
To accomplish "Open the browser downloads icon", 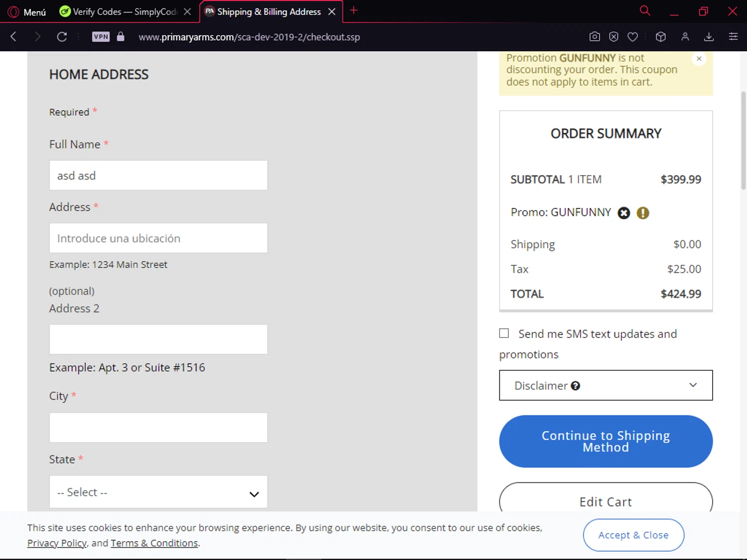I will 709,36.
